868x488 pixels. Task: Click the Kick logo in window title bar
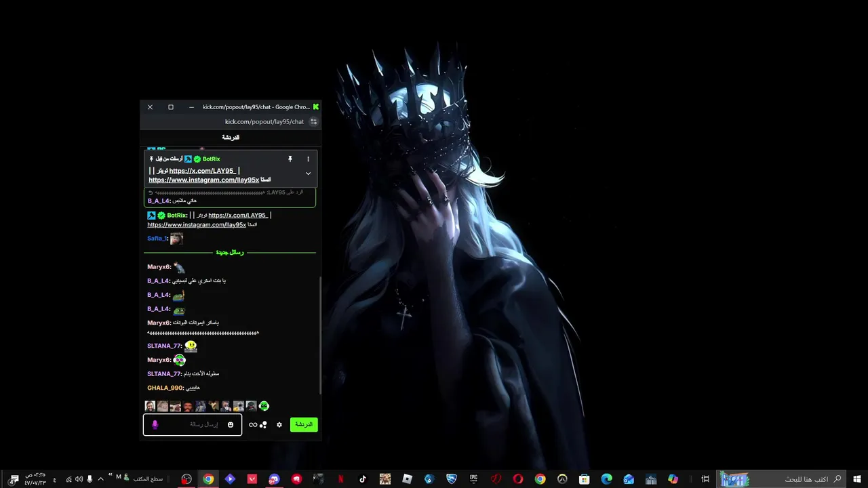coord(316,107)
